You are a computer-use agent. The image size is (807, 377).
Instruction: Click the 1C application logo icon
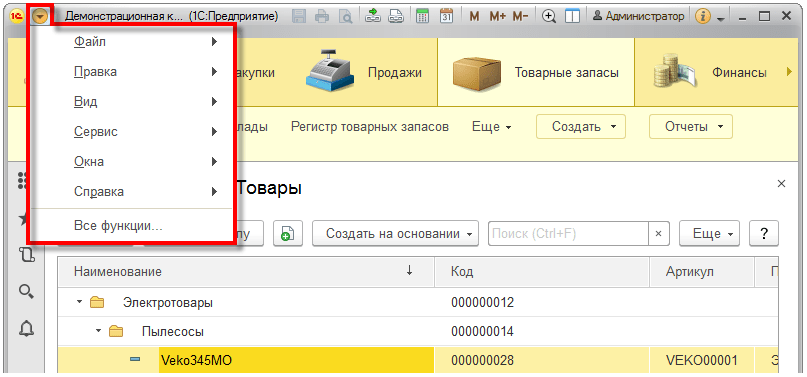tap(17, 16)
